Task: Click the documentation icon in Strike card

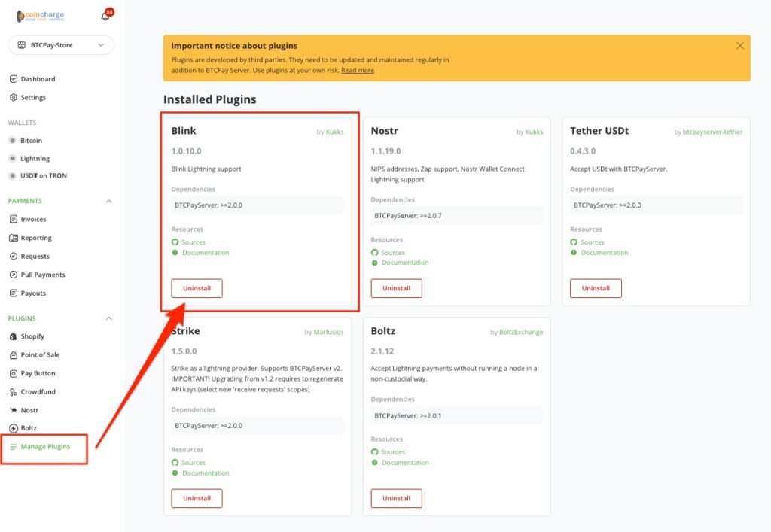Action: pyautogui.click(x=175, y=473)
